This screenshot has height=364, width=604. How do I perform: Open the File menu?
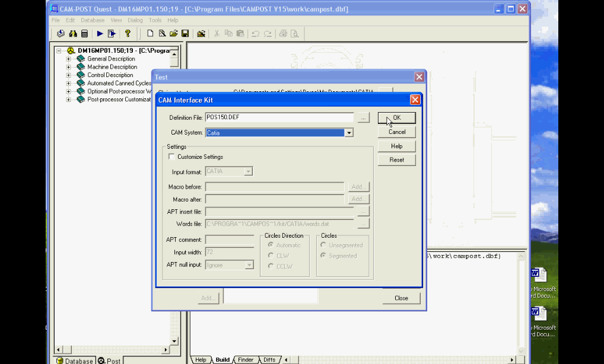click(55, 20)
